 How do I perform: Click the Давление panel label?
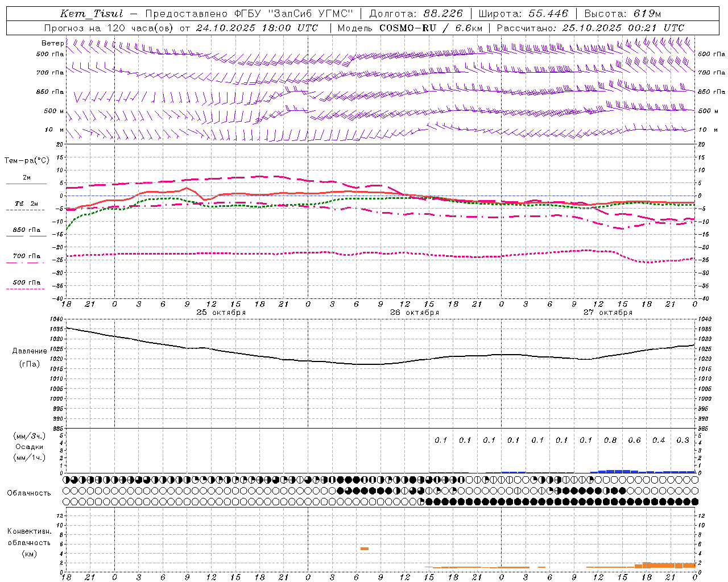(30, 351)
